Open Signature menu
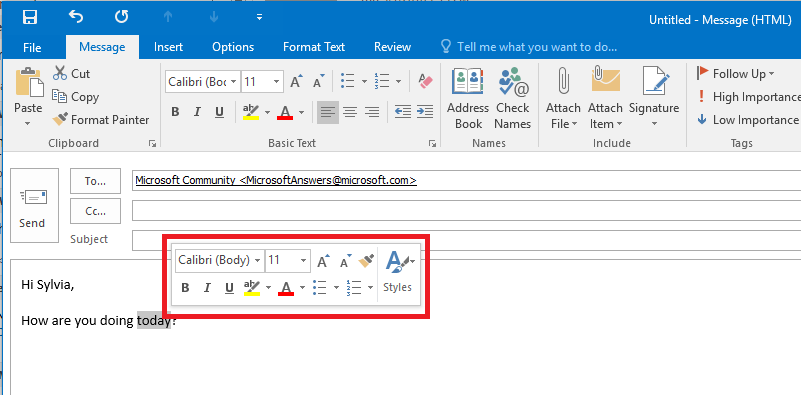 tap(654, 99)
